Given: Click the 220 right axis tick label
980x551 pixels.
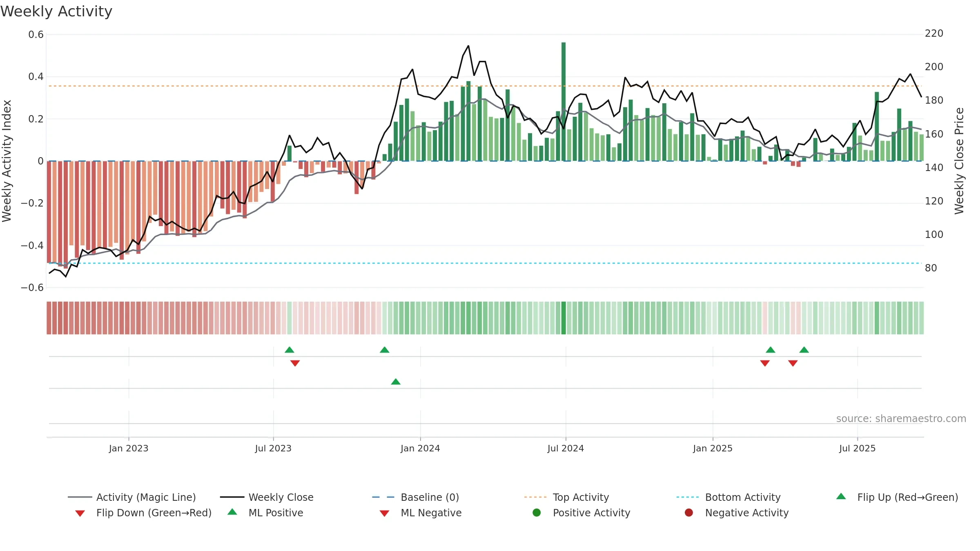Looking at the screenshot, I should click(x=934, y=33).
